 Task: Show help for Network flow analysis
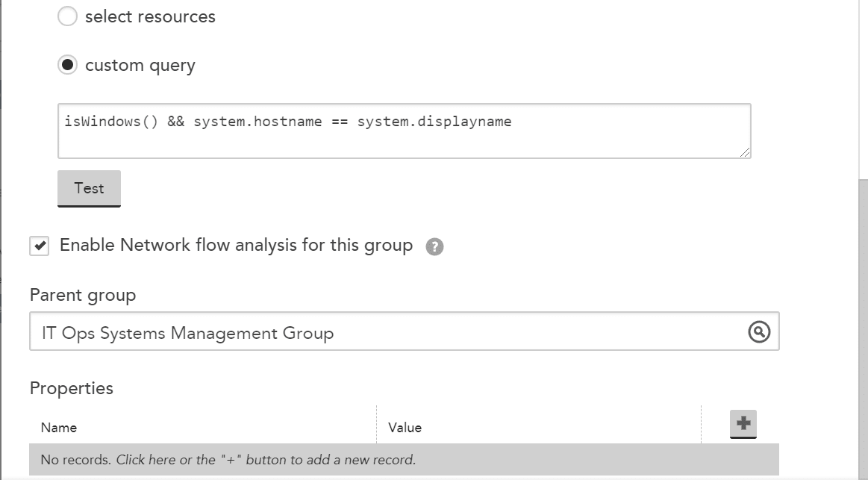click(x=434, y=246)
